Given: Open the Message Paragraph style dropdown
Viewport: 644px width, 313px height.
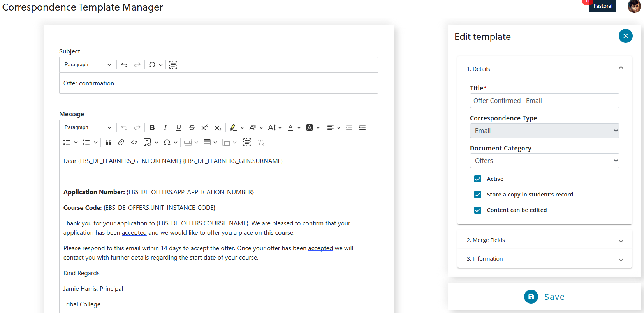Looking at the screenshot, I should pos(88,127).
